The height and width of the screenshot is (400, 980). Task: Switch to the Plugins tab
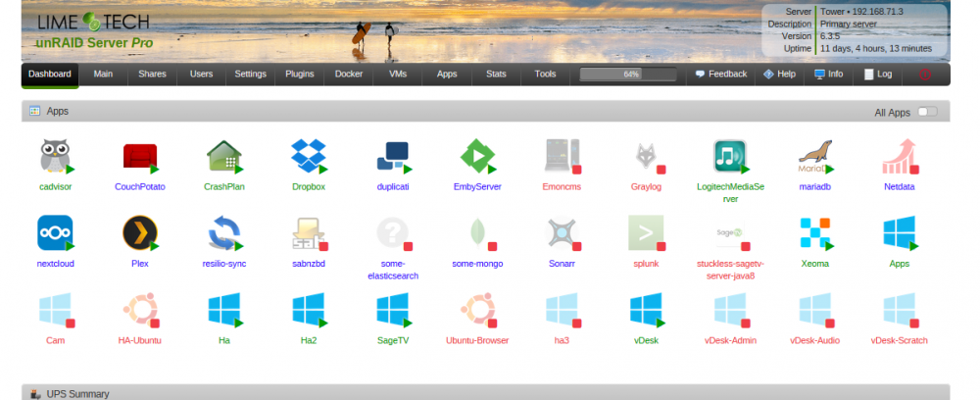click(x=299, y=74)
